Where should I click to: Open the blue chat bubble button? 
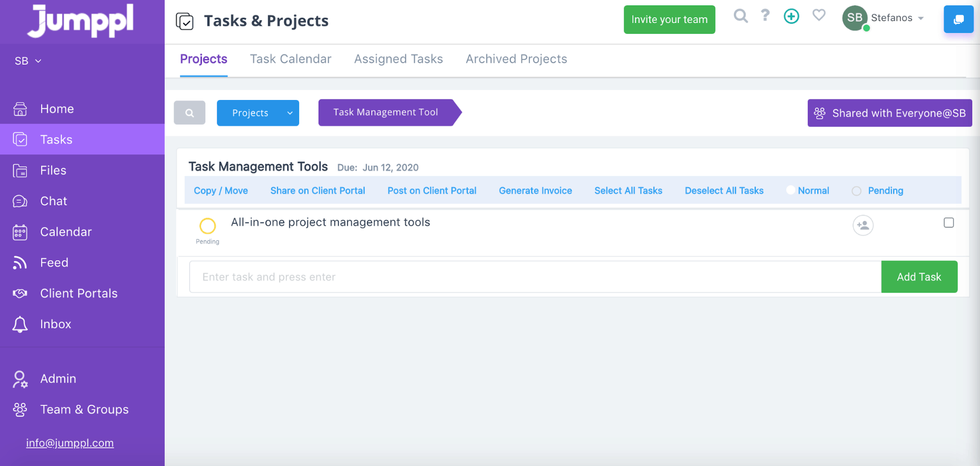tap(958, 20)
